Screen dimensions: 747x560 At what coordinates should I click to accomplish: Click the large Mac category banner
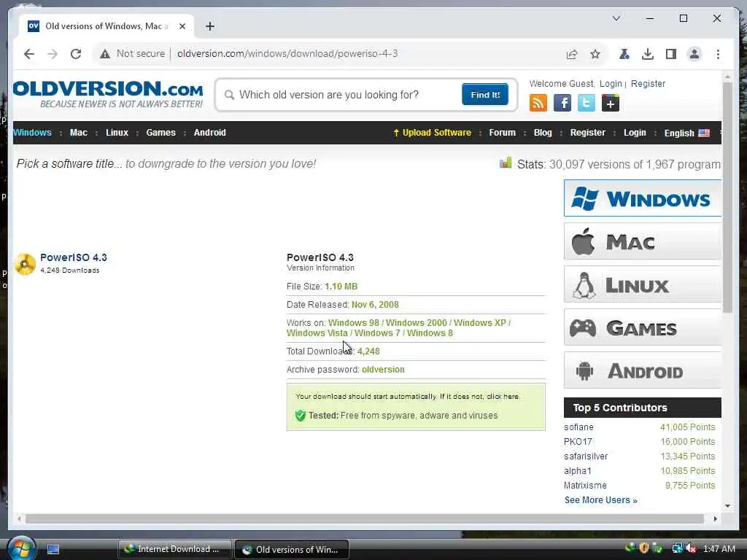642,241
